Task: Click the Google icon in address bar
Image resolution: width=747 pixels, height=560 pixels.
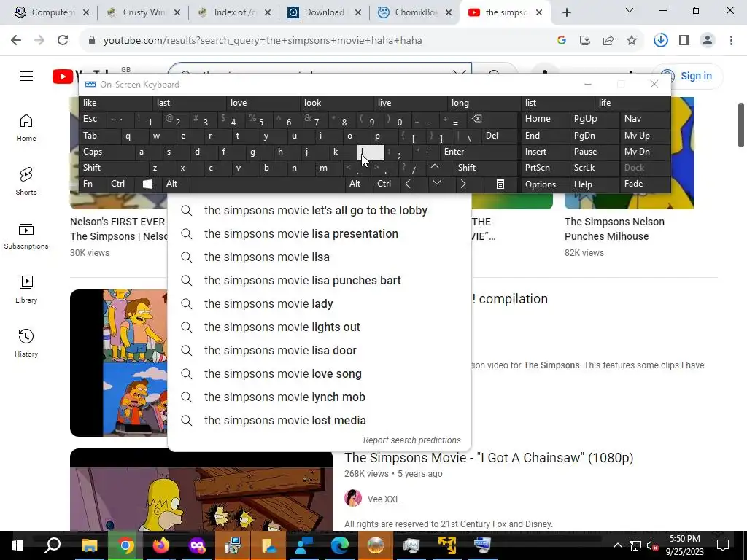Action: pyautogui.click(x=562, y=41)
